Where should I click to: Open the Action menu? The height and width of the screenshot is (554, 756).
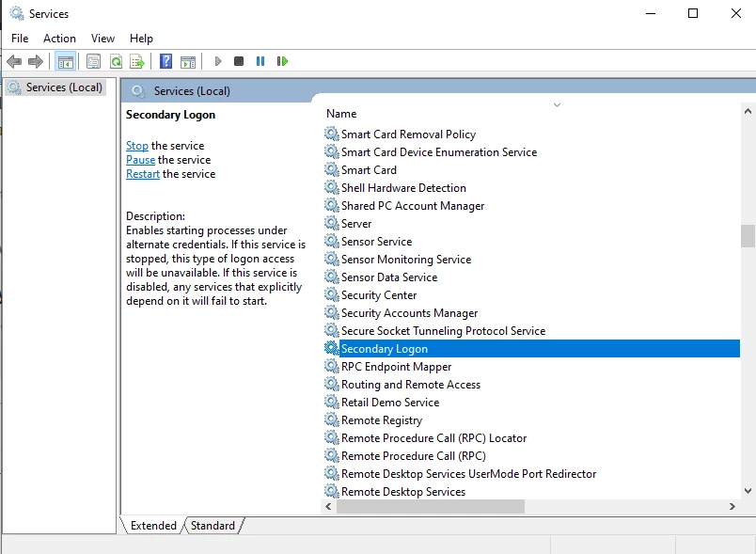pyautogui.click(x=59, y=38)
